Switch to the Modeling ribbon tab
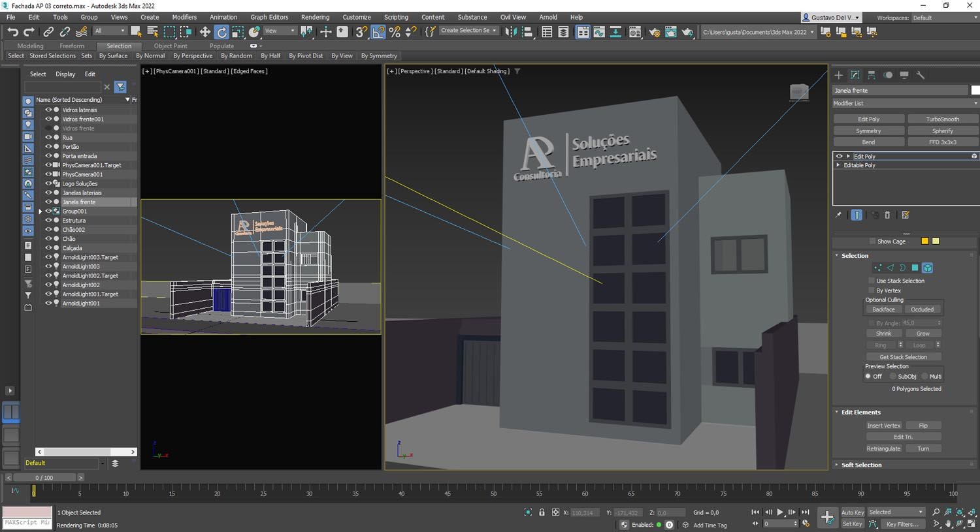 click(x=30, y=46)
